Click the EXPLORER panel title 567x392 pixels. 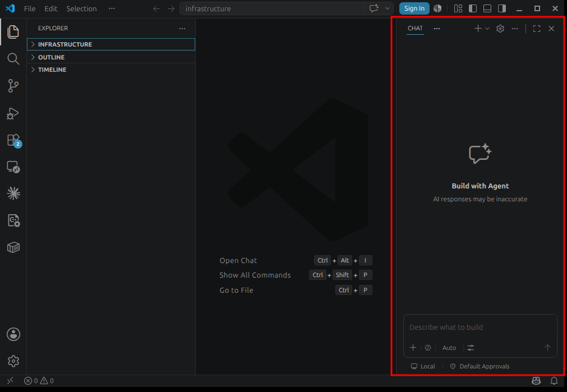53,28
